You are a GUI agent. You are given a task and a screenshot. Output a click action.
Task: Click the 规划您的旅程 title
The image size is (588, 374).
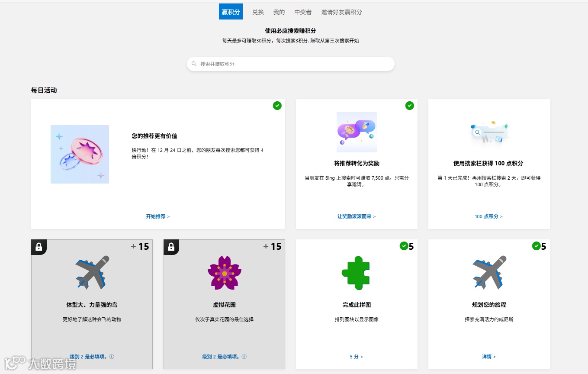[x=489, y=305]
